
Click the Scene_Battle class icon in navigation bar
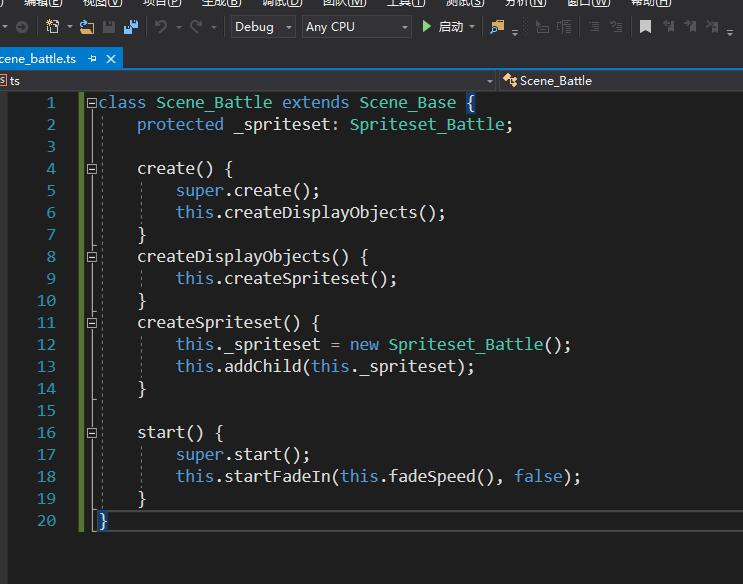[510, 80]
